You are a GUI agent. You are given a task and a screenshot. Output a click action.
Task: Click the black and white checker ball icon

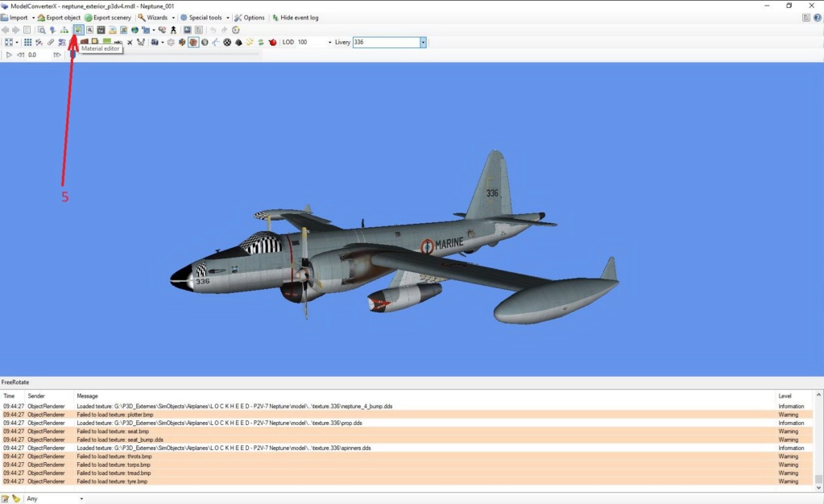pos(227,42)
